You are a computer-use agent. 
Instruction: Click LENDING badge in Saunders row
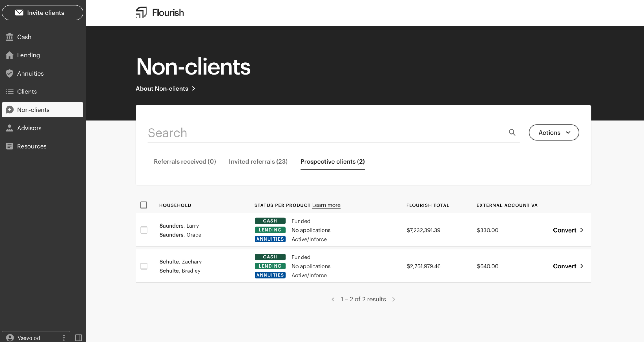click(x=270, y=230)
